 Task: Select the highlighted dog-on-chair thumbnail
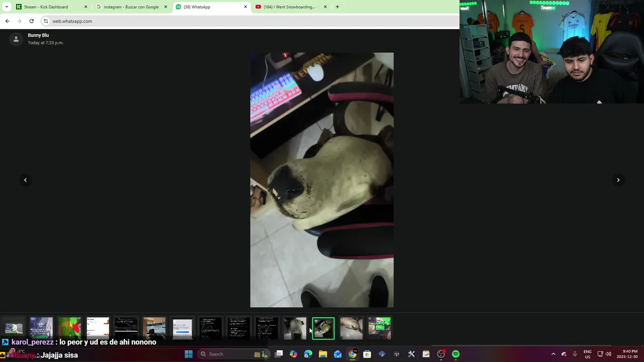[x=323, y=328]
